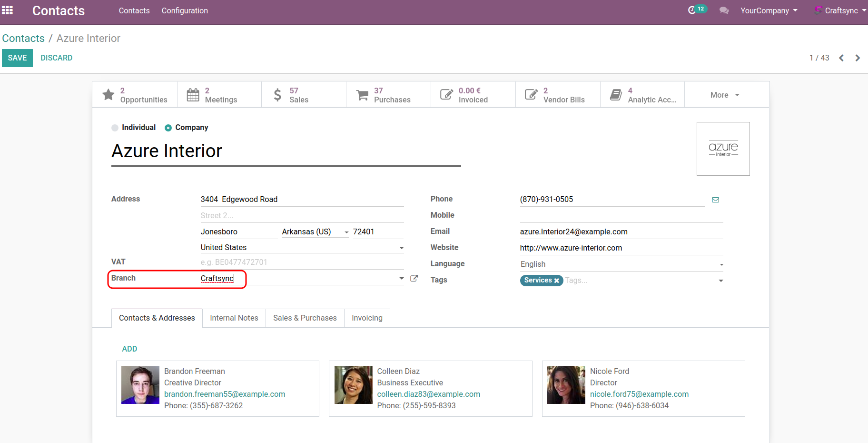
Task: Open the conversations chat icon
Action: [x=724, y=10]
